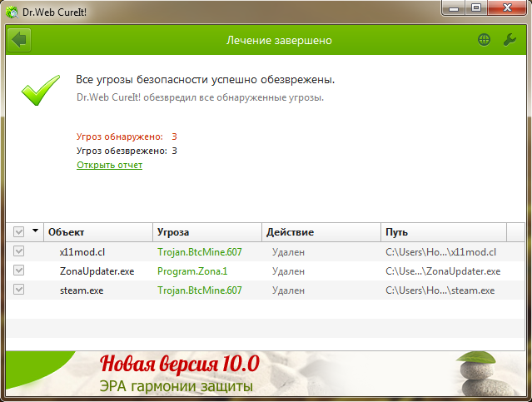The image size is (532, 402).
Task: Select the x11mod.cl object name
Action: point(82,252)
